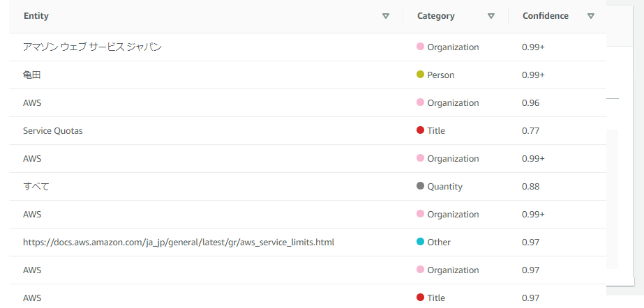Select 0.99+ confidence in the 亀田 row
Screen dimensions: 644x308
[533, 75]
